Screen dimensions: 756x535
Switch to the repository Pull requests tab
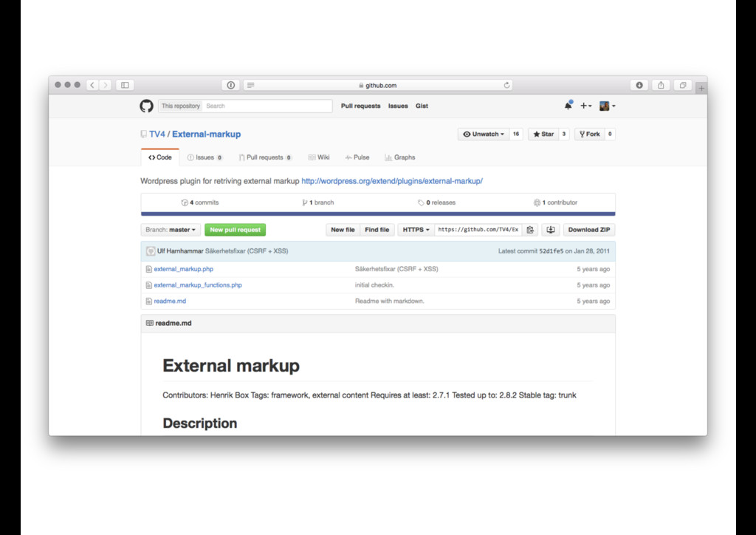point(265,157)
